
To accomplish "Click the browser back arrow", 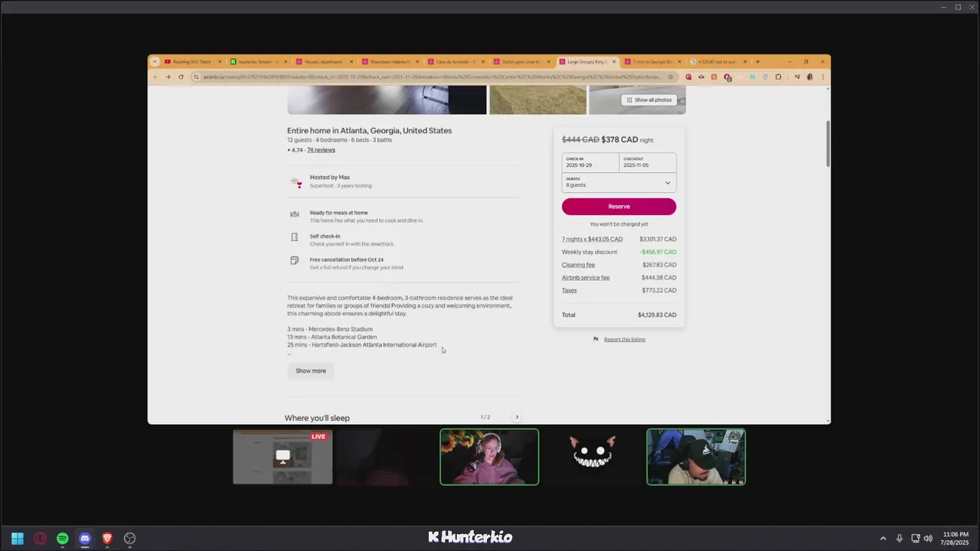I will click(x=155, y=77).
